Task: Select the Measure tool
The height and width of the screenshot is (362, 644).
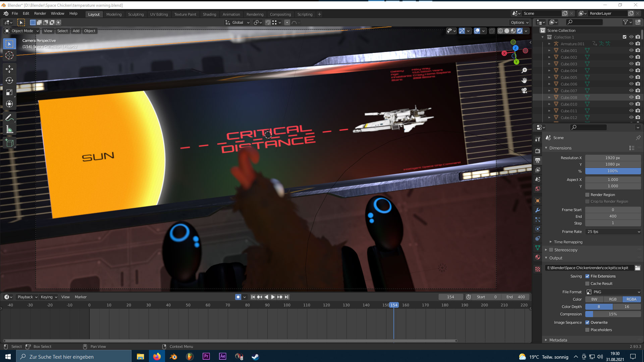Action: (9, 129)
